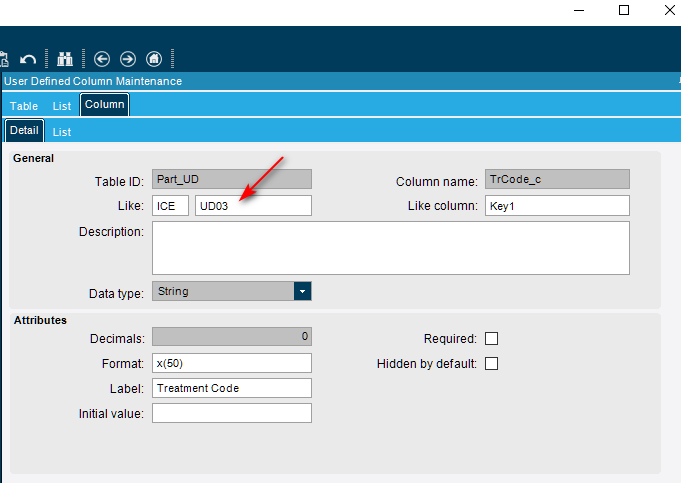Click the Format field x(50)
Screen dimensions: 681x483
pos(232,363)
